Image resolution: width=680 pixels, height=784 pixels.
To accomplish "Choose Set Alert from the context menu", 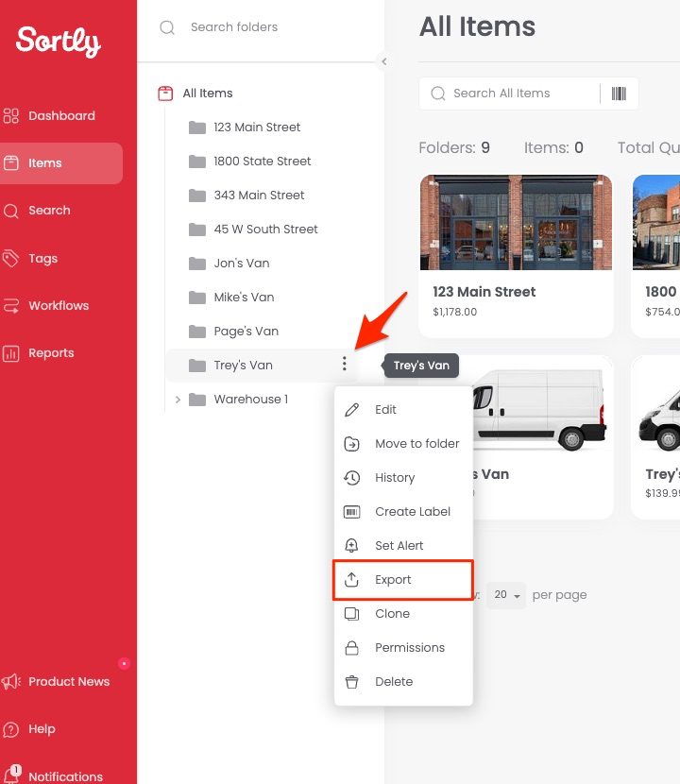I will point(403,546).
